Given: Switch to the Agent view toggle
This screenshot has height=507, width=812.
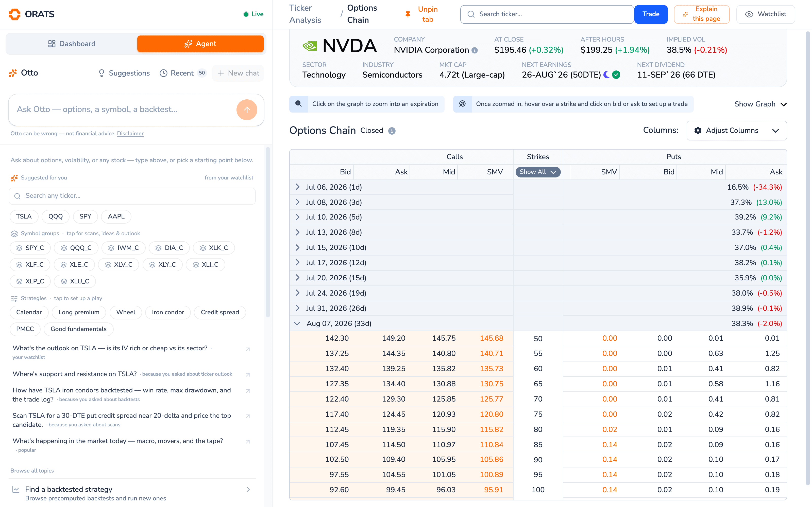Looking at the screenshot, I should pos(200,44).
